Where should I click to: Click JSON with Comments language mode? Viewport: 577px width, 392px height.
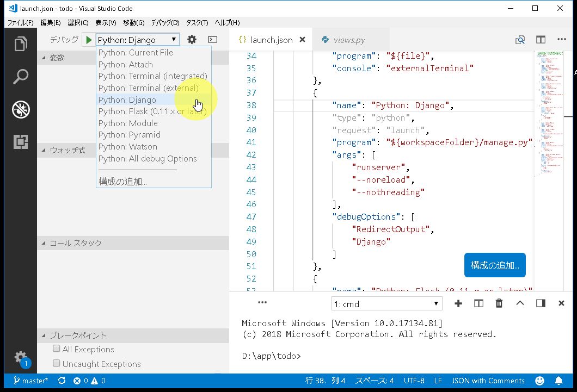[488, 381]
